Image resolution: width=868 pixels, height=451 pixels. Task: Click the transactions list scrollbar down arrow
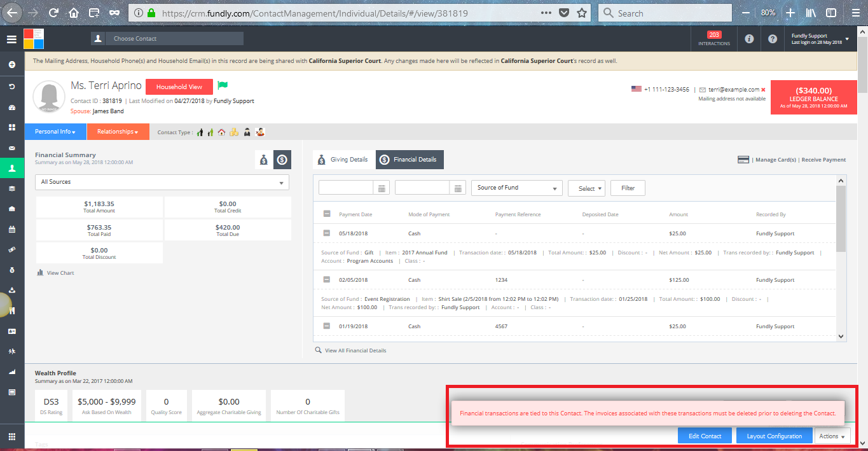(841, 337)
